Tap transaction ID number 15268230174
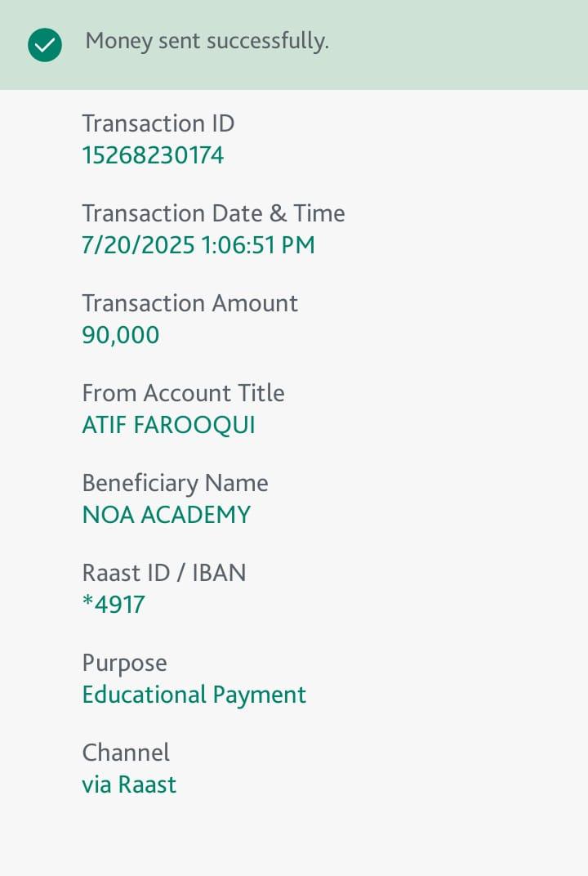588x876 pixels. [153, 155]
